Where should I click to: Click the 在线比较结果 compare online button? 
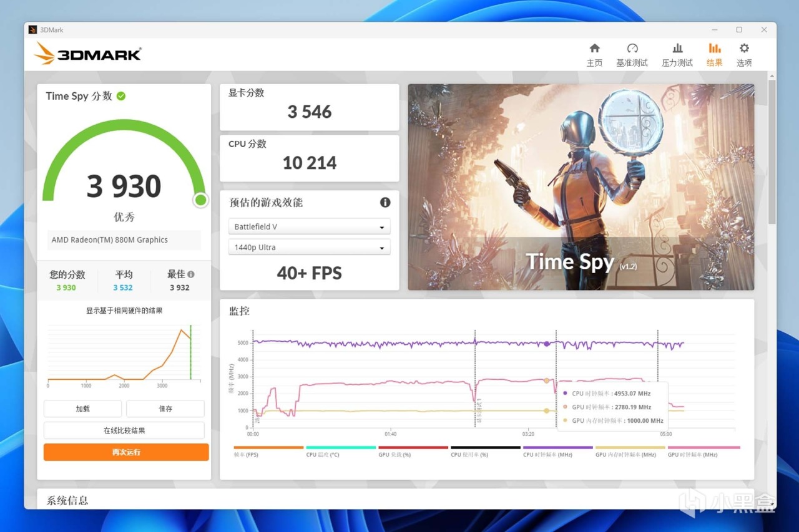click(x=124, y=430)
